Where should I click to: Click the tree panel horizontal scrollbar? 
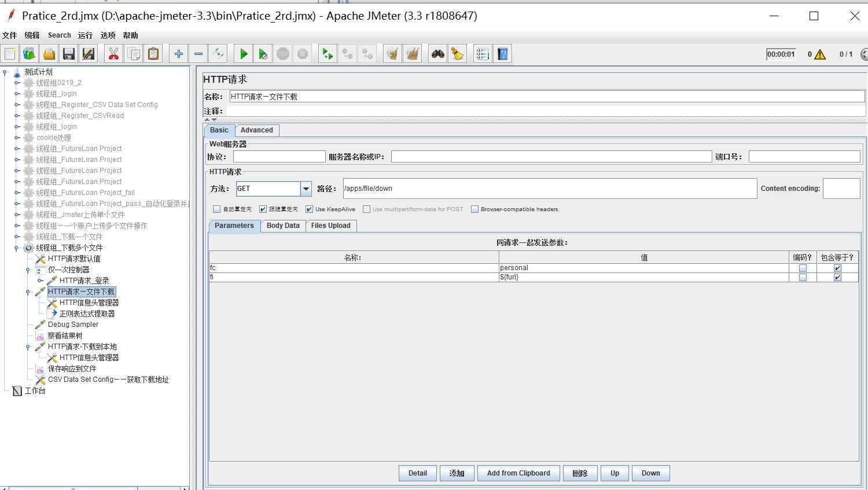(73, 488)
